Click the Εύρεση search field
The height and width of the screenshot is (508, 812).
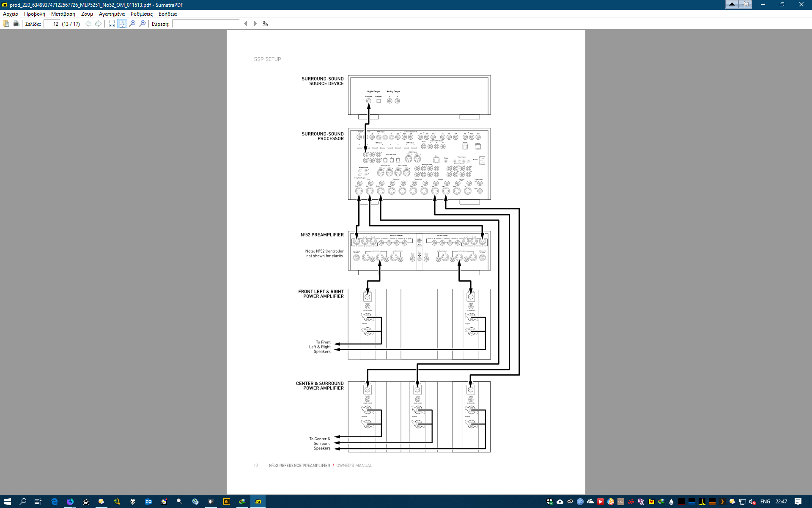pos(206,24)
